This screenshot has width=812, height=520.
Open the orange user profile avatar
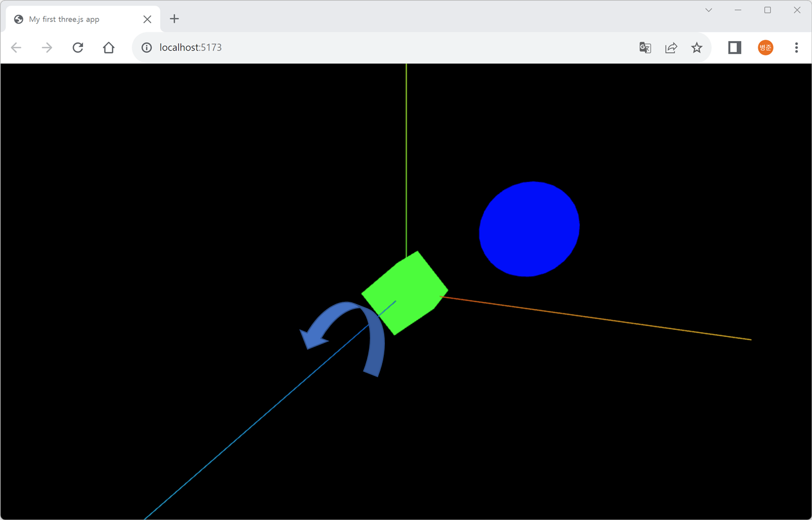point(766,48)
